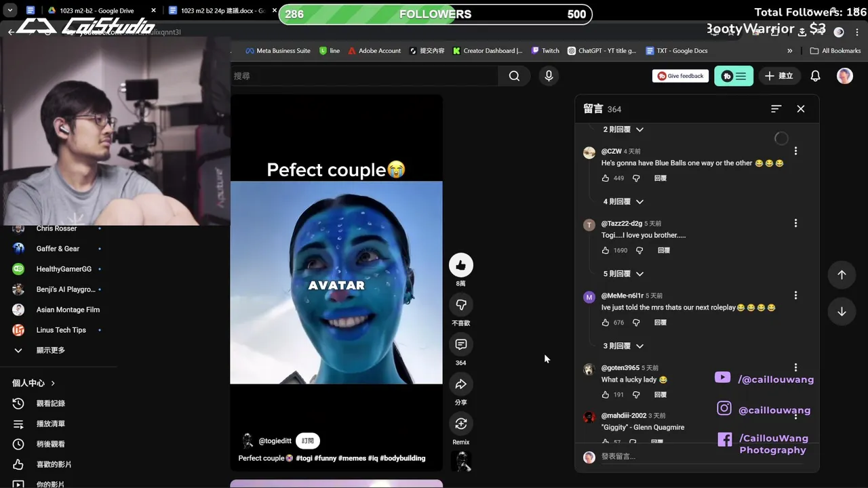
Task: Open more options for @CZW comment
Action: [x=795, y=151]
